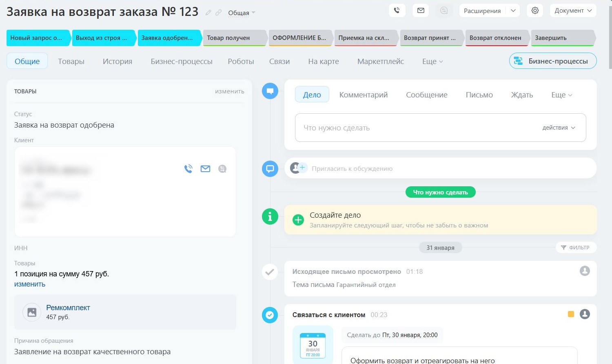Open the Маркетплейс tab
612x364 pixels.
(381, 62)
